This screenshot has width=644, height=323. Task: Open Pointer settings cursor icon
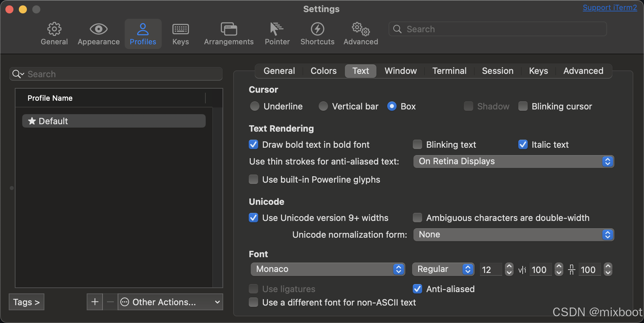click(277, 29)
